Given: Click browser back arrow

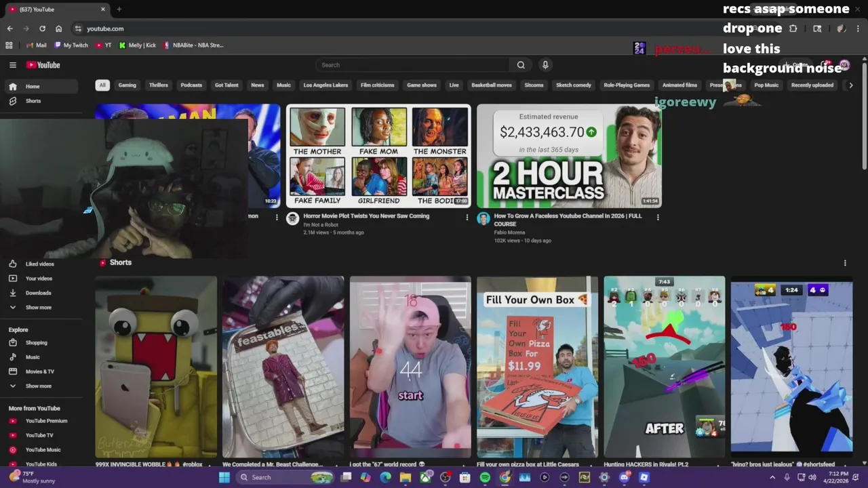Looking at the screenshot, I should click(x=9, y=28).
